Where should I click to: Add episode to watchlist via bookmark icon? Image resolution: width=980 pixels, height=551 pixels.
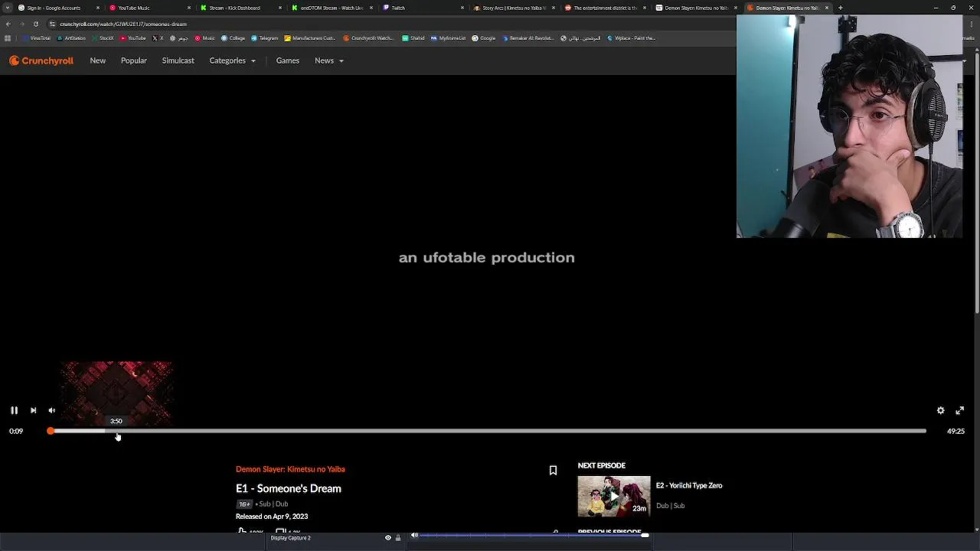coord(553,471)
